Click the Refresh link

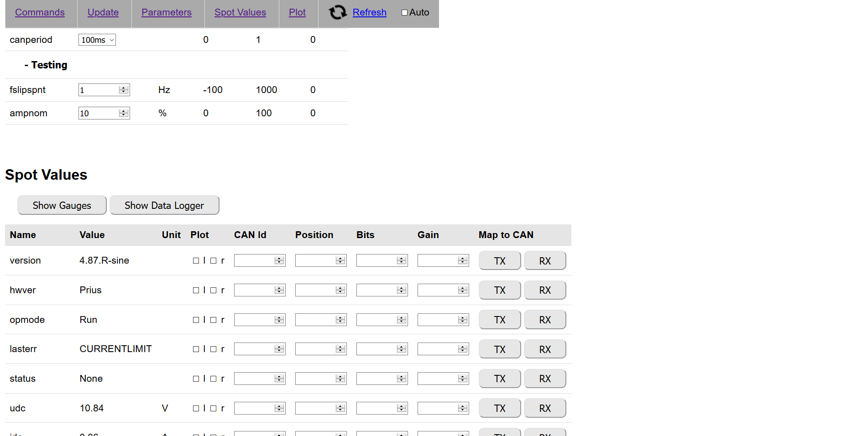coord(369,12)
